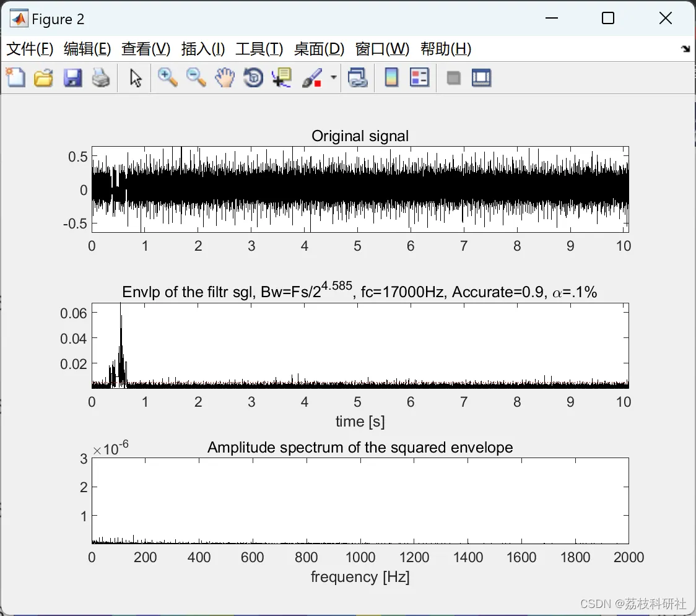This screenshot has width=696, height=616.
Task: Print the figure using the printer icon
Action: pyautogui.click(x=101, y=78)
